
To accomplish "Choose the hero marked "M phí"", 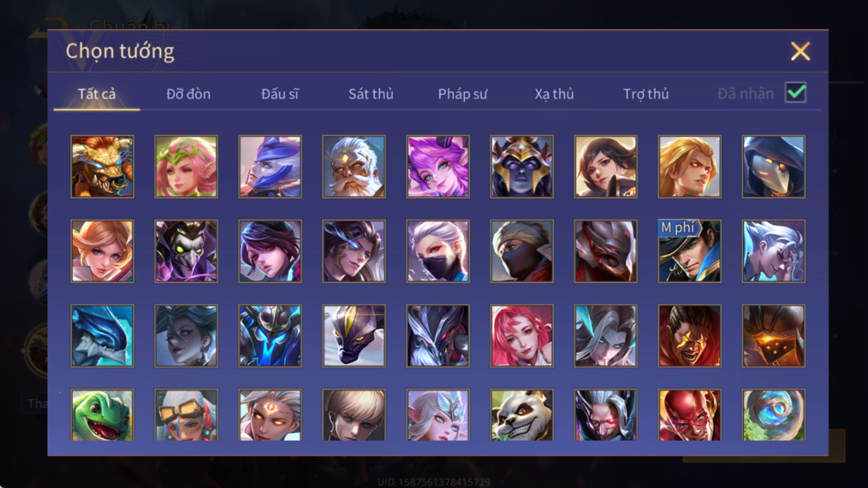I will tap(690, 251).
